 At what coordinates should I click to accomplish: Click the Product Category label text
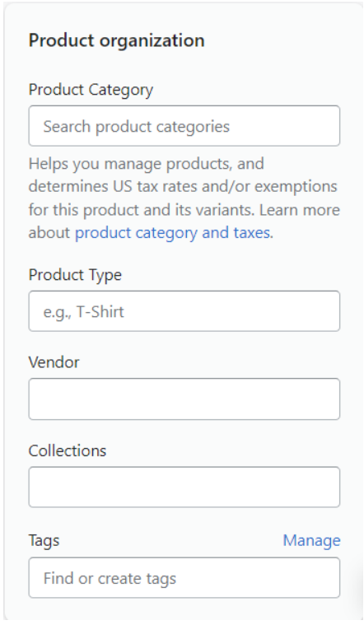click(91, 90)
